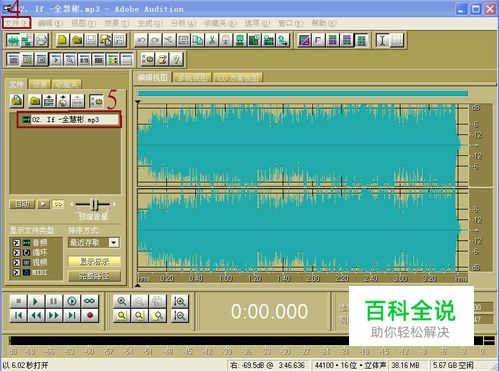Toggle Files panel advanced options icon
The height and width of the screenshot is (371, 499).
tap(96, 101)
